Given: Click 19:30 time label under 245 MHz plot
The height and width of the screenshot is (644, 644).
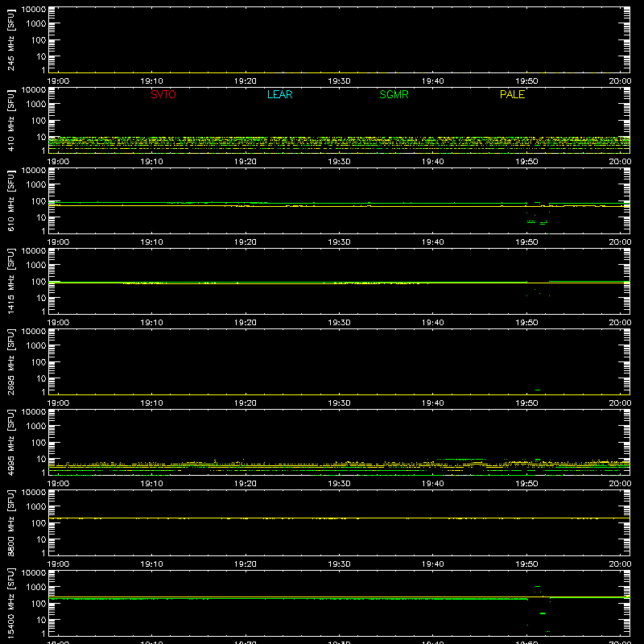Looking at the screenshot, I should tap(339, 81).
